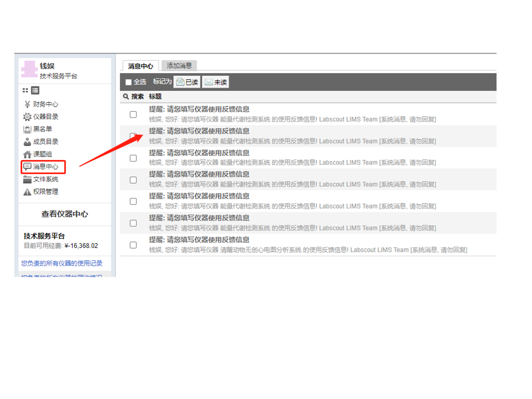
Task: Open the first 提醒 message title
Action: tap(199, 109)
